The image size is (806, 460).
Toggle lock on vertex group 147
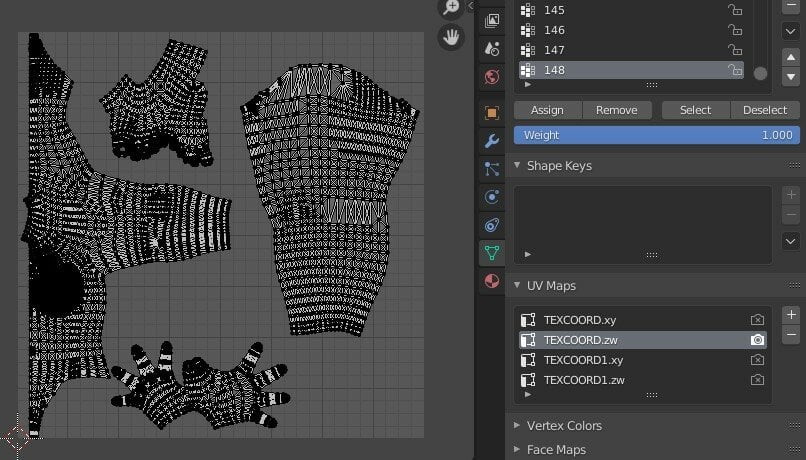tap(735, 50)
